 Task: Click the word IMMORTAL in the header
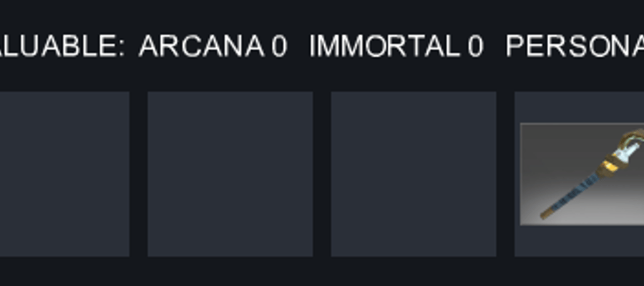pyautogui.click(x=385, y=46)
